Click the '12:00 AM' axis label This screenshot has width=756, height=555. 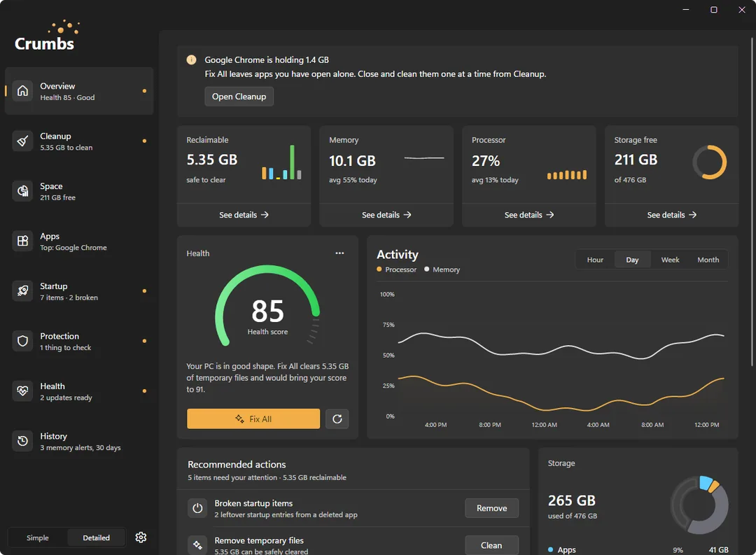coord(545,425)
